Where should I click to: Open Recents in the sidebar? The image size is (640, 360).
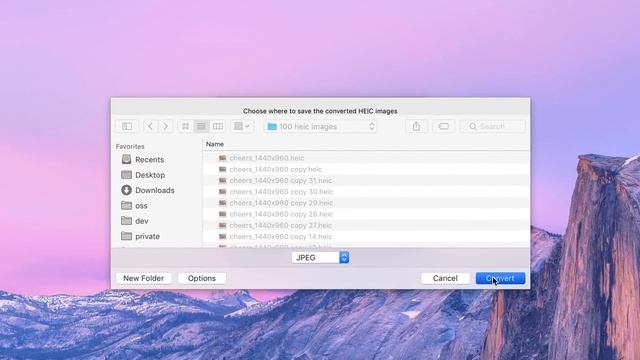pyautogui.click(x=149, y=160)
